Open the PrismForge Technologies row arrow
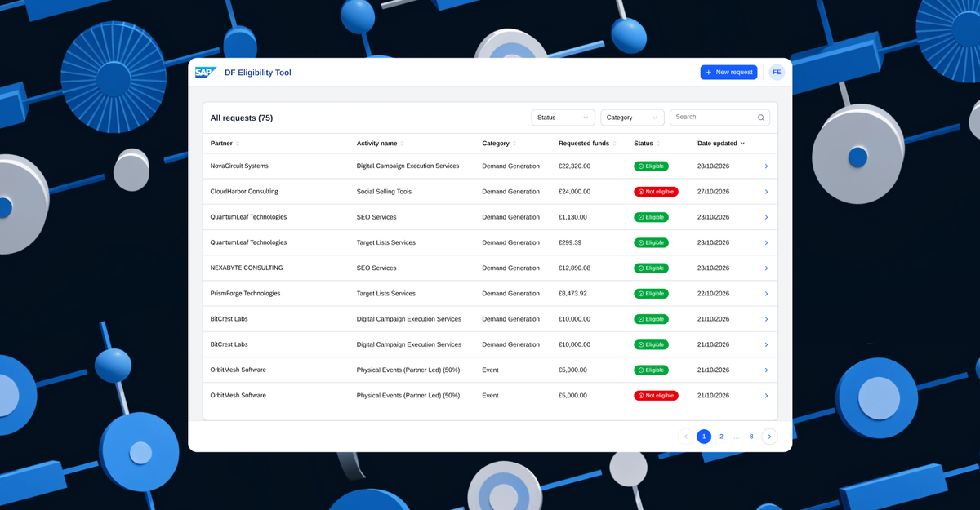This screenshot has width=980, height=510. click(766, 294)
